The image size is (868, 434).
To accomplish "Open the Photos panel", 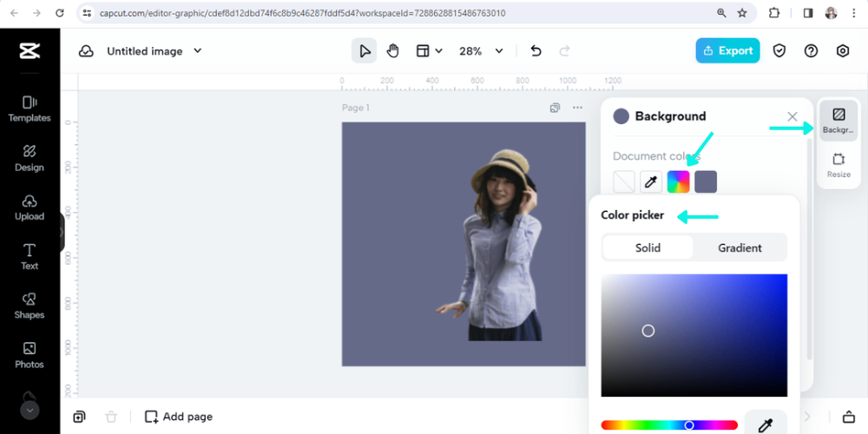I will tap(30, 355).
